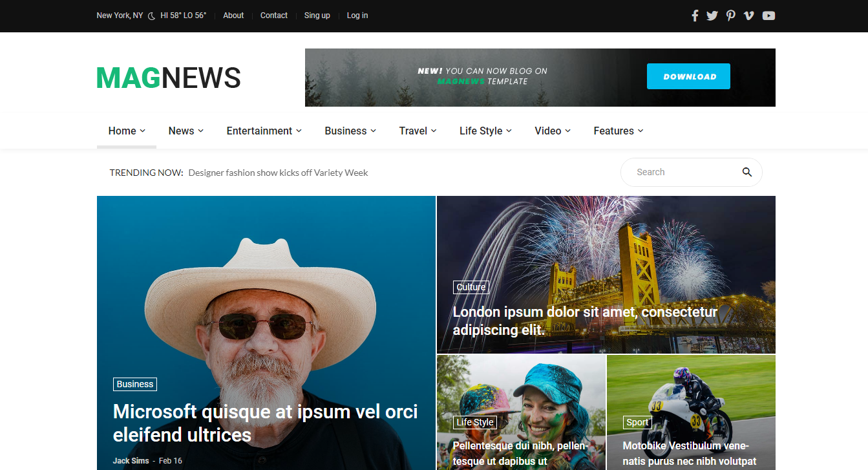868x470 pixels.
Task: Open the London ipsum dolor headline
Action: click(x=585, y=321)
